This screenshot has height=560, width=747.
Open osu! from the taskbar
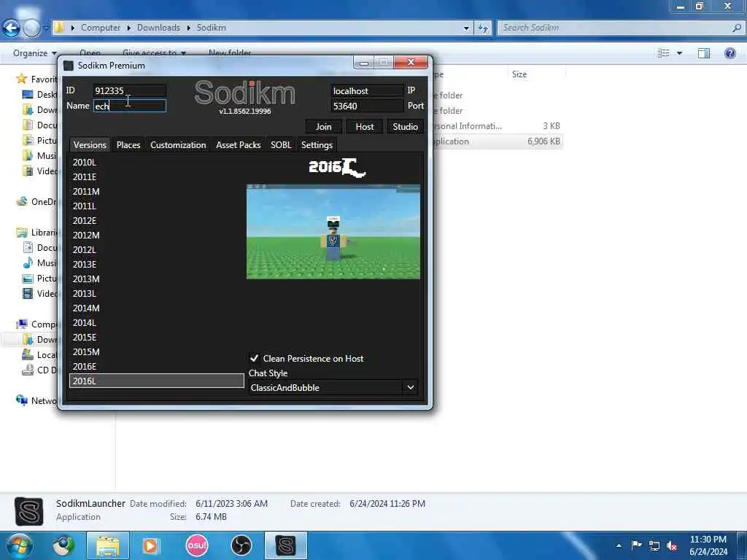pos(197,545)
